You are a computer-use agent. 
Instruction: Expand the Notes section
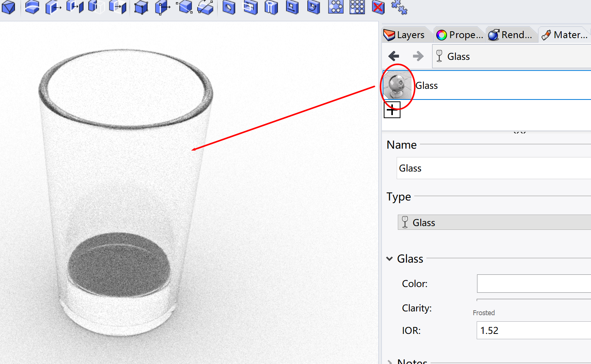pos(389,362)
